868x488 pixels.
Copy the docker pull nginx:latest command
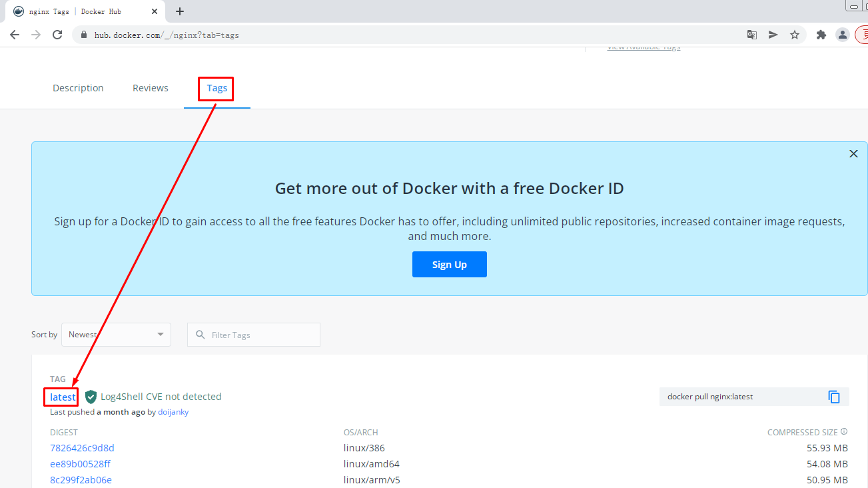coord(834,397)
